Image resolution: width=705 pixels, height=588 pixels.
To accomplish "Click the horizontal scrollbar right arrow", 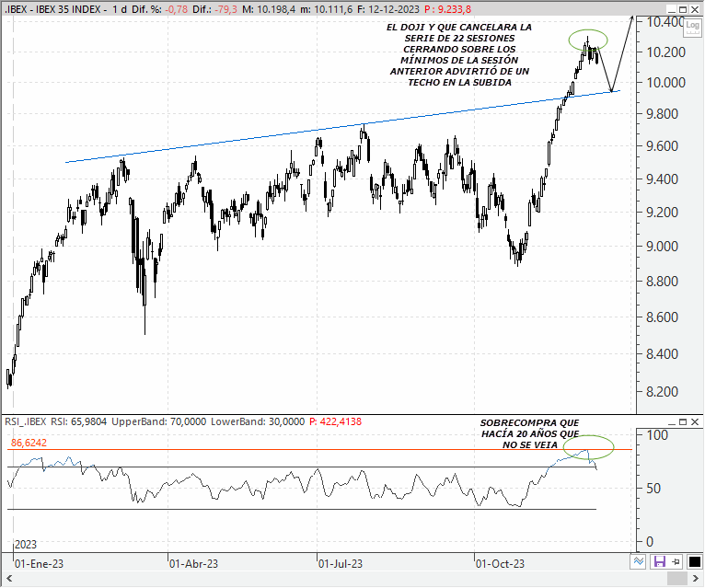I will (696, 578).
